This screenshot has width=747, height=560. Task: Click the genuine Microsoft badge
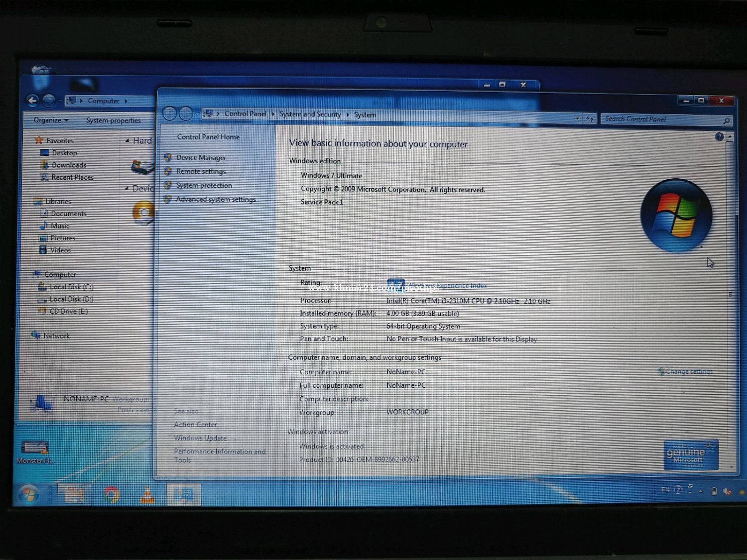coord(691,455)
